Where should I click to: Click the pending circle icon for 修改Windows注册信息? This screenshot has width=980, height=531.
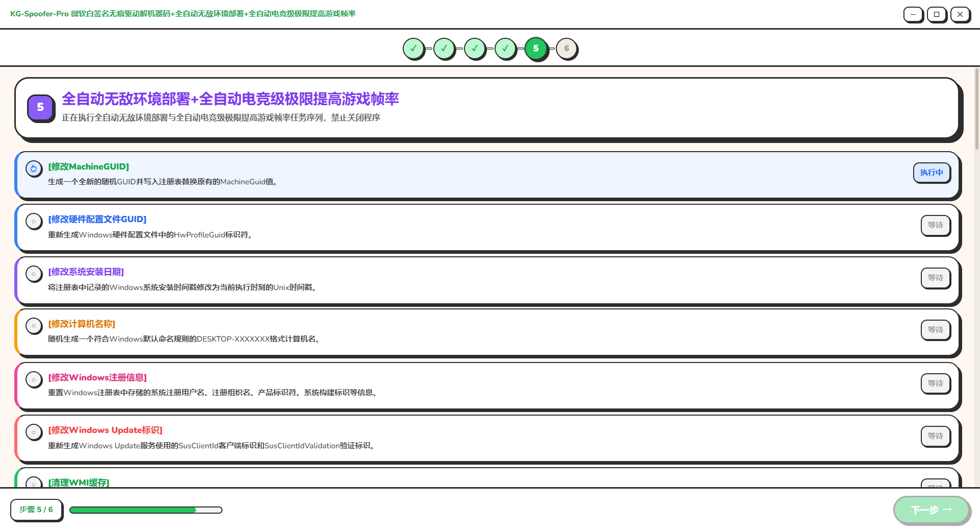[x=34, y=380]
